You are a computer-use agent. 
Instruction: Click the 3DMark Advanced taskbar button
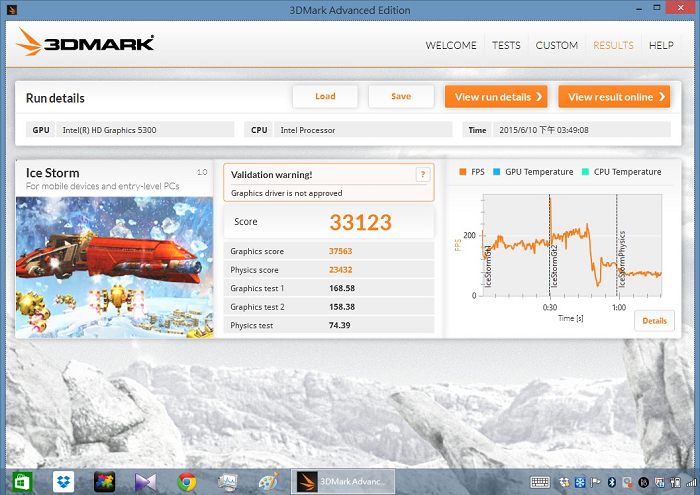pyautogui.click(x=343, y=482)
